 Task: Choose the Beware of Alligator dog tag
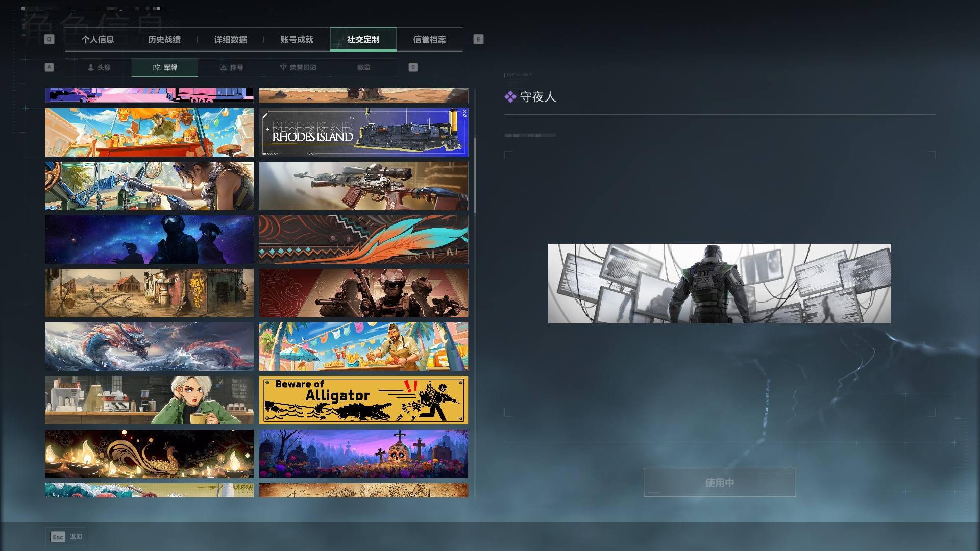(363, 400)
